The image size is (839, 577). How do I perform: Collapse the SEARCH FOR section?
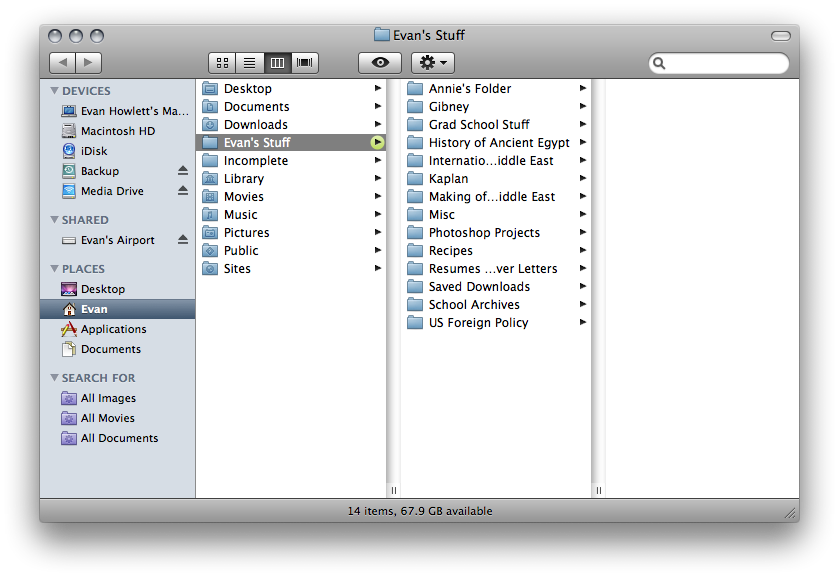pos(54,377)
